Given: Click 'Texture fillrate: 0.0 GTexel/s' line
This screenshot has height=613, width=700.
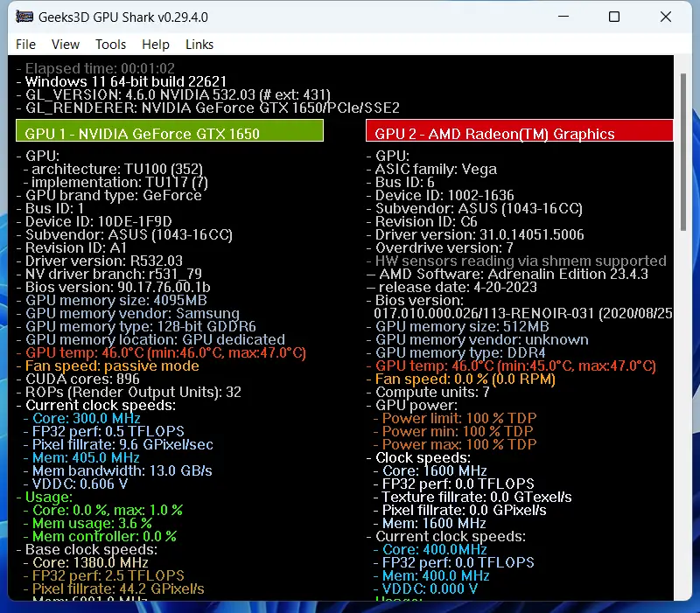Looking at the screenshot, I should (472, 497).
